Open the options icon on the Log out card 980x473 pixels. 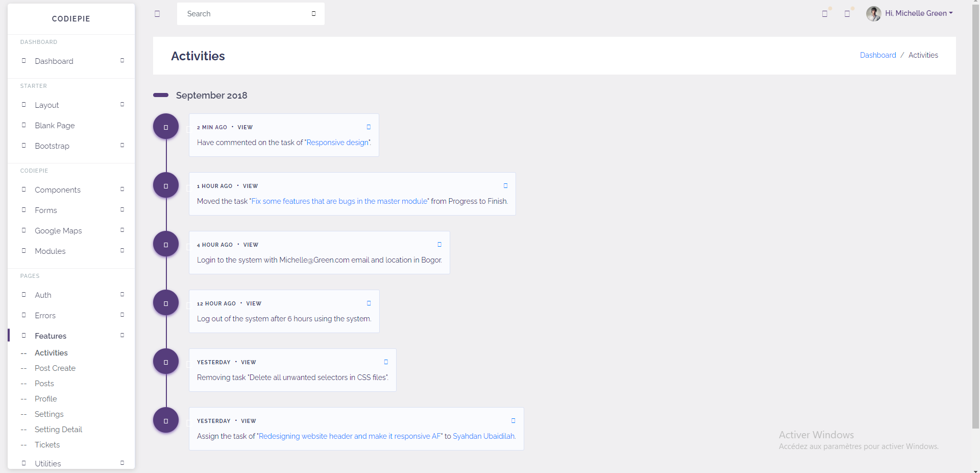[x=369, y=303]
